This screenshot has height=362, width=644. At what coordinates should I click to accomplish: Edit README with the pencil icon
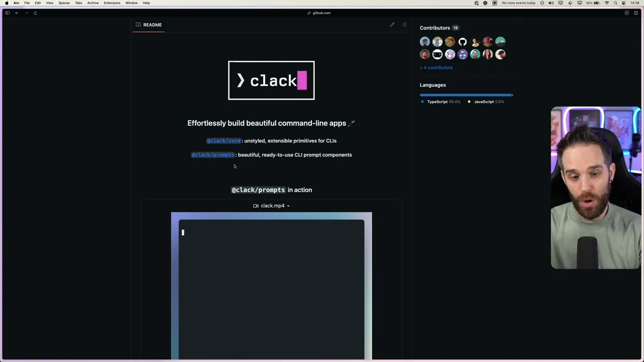(x=392, y=25)
